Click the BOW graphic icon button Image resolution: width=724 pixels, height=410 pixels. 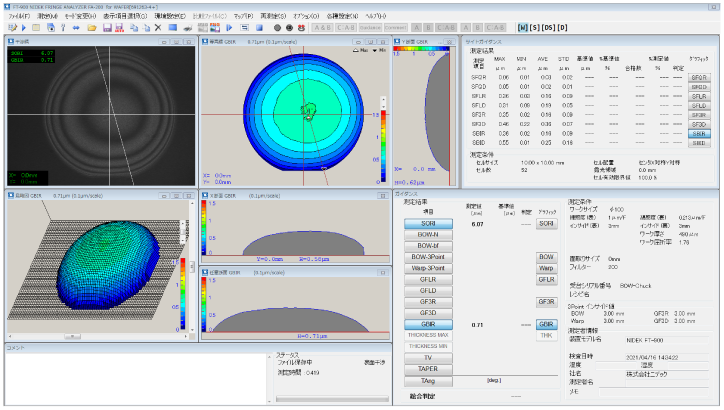pyautogui.click(x=546, y=257)
